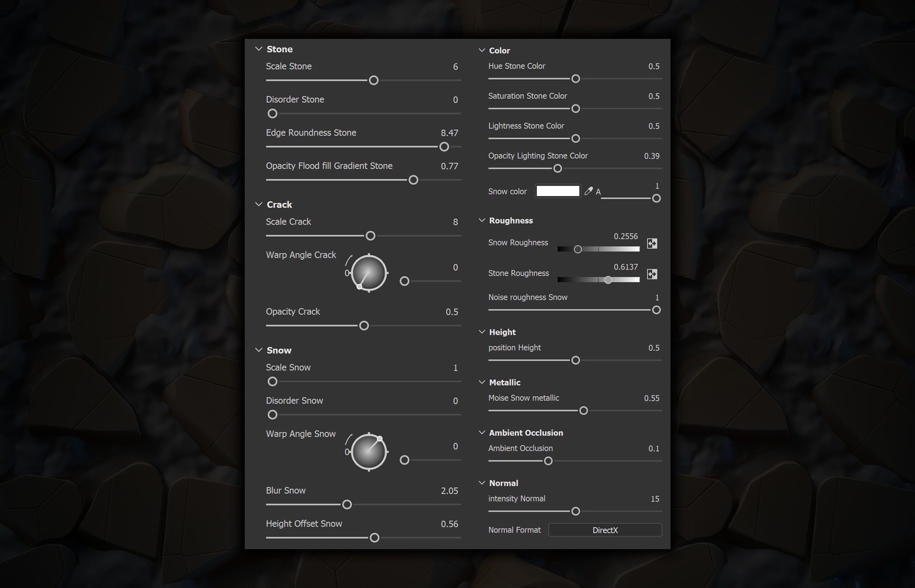Click the Opacity Crack value 0.5
Image resolution: width=915 pixels, height=588 pixels.
[452, 312]
